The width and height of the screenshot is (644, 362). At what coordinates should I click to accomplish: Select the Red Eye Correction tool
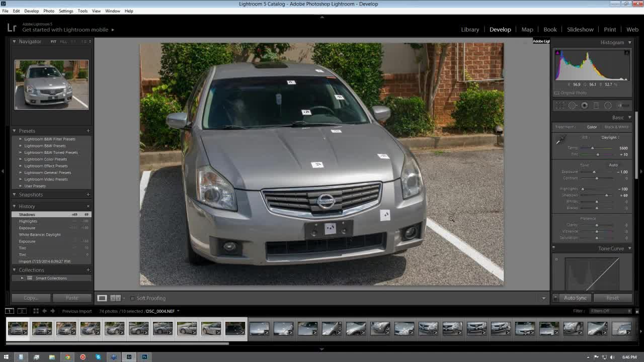pyautogui.click(x=585, y=106)
